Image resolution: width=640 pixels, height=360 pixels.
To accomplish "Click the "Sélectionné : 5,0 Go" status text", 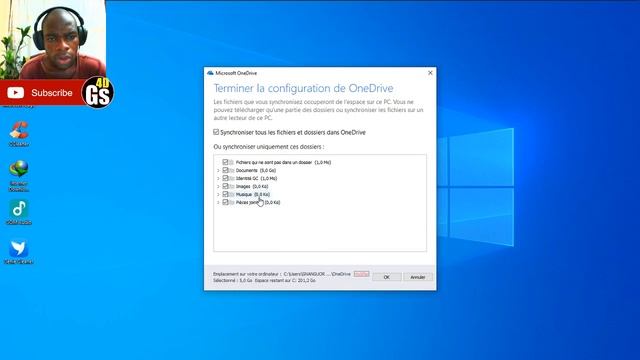I will [232, 280].
